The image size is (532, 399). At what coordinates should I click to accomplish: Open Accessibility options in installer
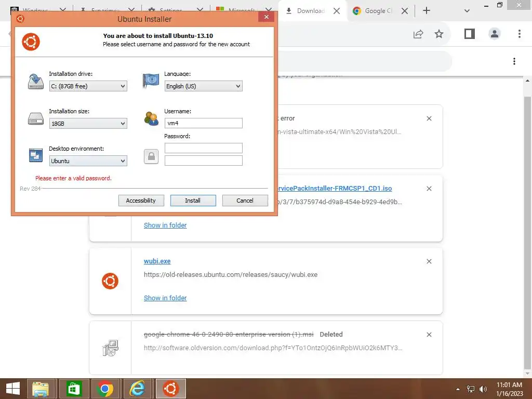pos(141,201)
